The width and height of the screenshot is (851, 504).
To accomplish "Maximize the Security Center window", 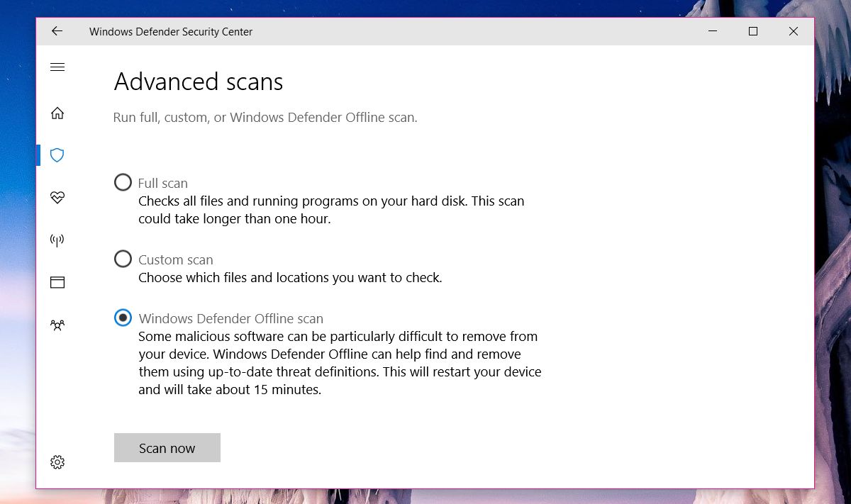I will pos(753,31).
